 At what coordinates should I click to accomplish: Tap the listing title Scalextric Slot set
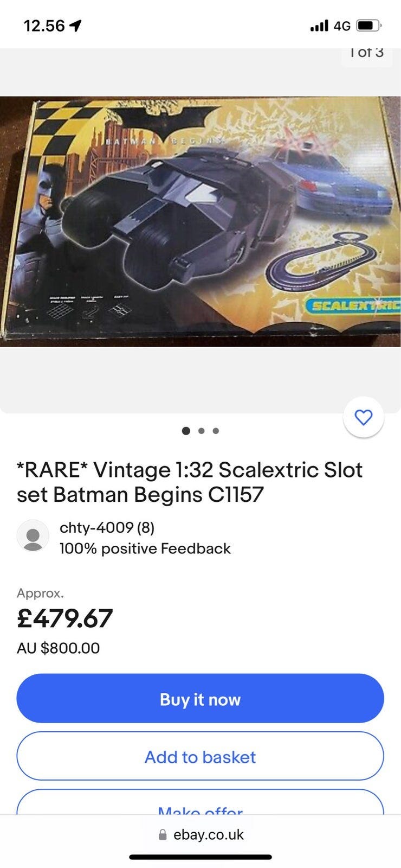pos(190,482)
